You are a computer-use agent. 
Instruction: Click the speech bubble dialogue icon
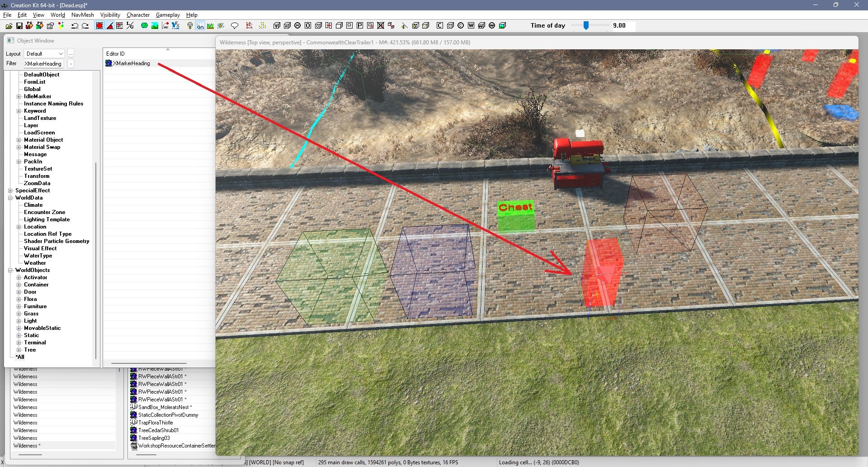pyautogui.click(x=235, y=26)
